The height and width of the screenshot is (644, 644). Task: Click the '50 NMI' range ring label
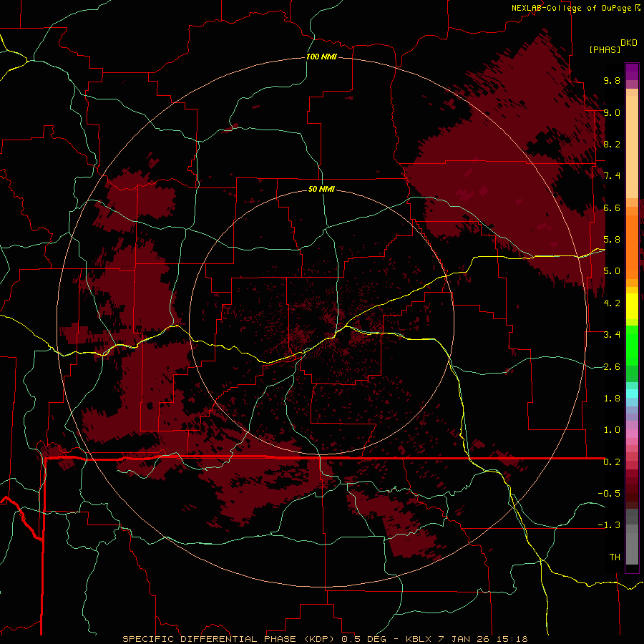(x=321, y=189)
